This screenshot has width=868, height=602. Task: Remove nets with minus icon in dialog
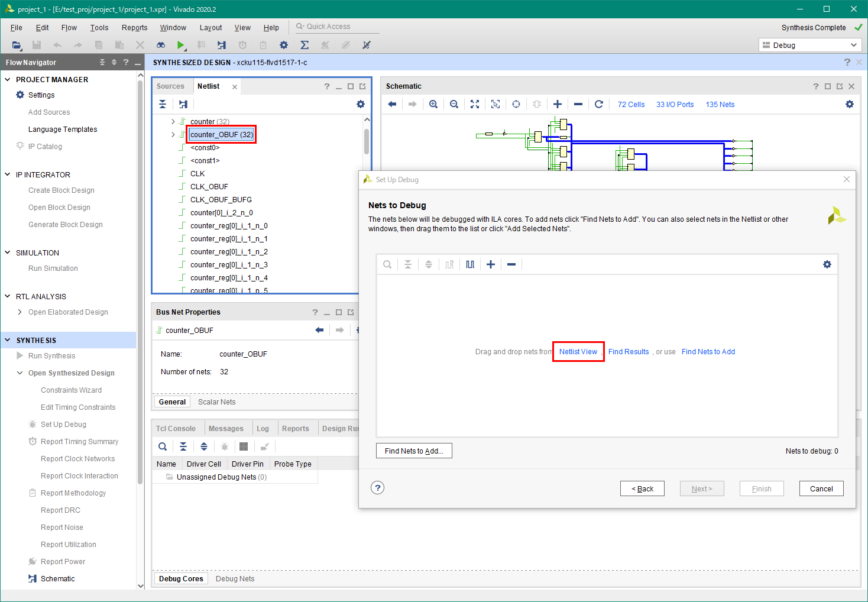(511, 264)
